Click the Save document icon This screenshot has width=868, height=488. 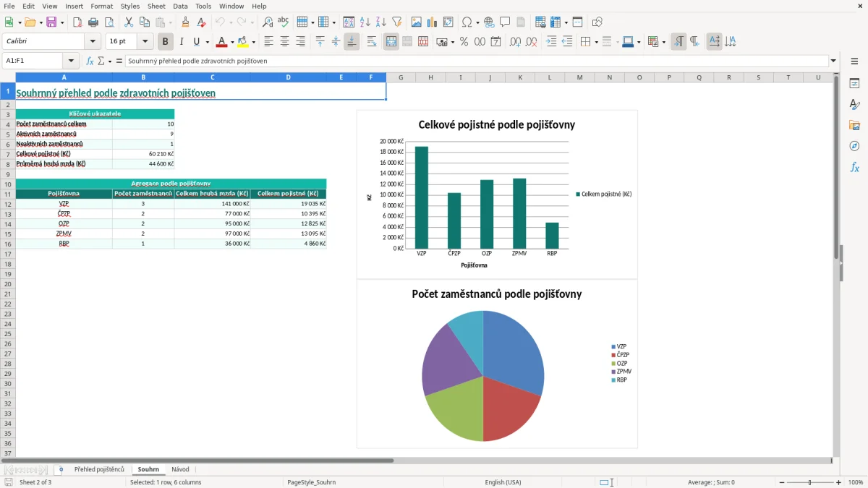(x=51, y=22)
